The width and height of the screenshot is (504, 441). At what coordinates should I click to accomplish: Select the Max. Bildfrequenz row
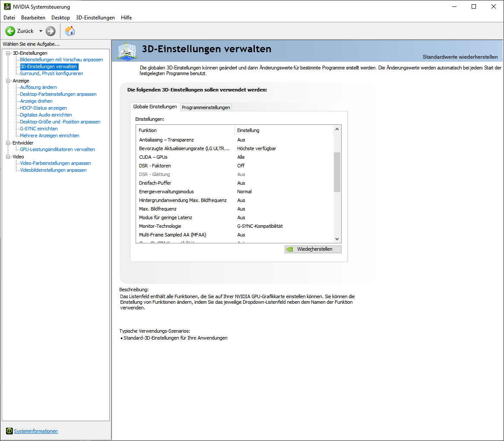(x=235, y=209)
